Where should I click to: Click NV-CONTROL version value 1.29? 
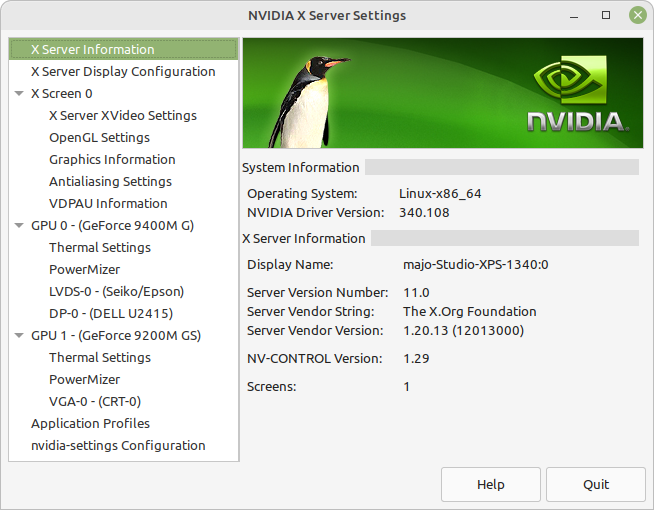(416, 359)
